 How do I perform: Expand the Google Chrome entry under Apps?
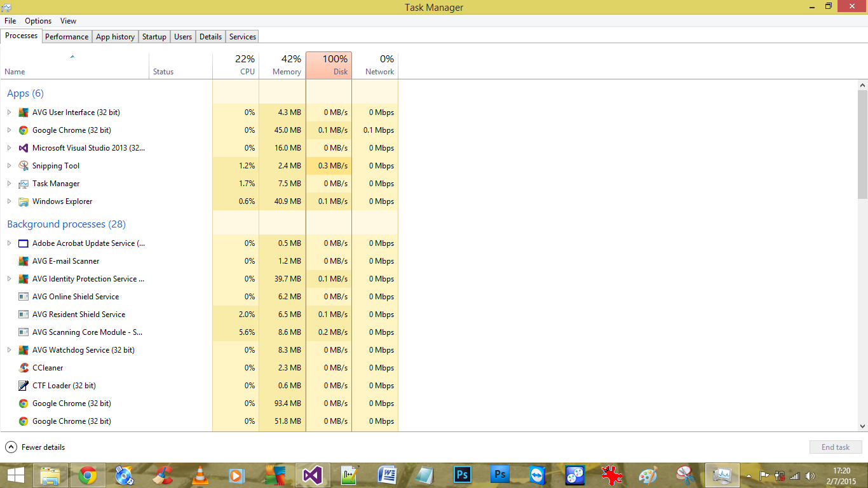(9, 130)
